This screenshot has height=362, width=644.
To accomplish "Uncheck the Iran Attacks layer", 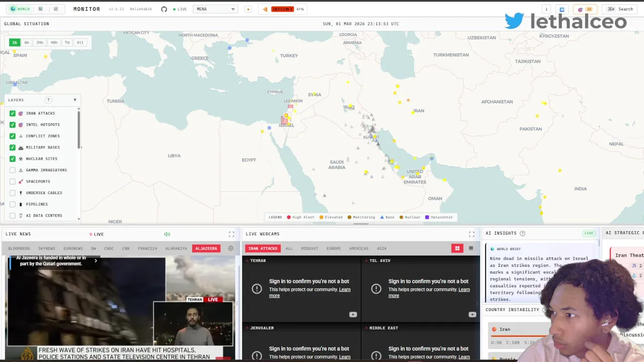I will pyautogui.click(x=13, y=113).
